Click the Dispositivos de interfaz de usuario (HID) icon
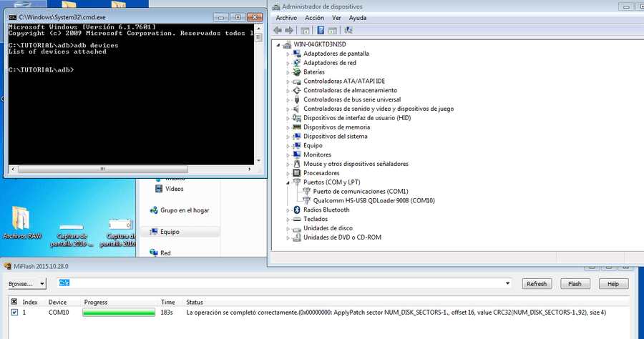Screen dimensions: 644x339 (296, 118)
